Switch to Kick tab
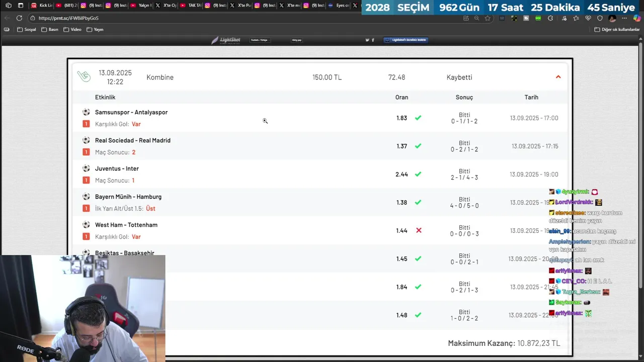The image size is (644, 362). [x=42, y=6]
